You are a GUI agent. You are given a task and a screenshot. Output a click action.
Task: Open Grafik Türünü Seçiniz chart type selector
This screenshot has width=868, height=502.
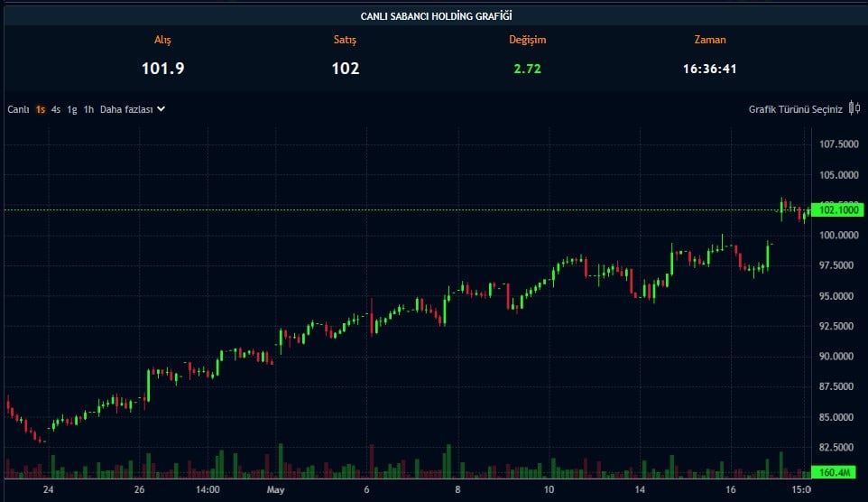(795, 109)
